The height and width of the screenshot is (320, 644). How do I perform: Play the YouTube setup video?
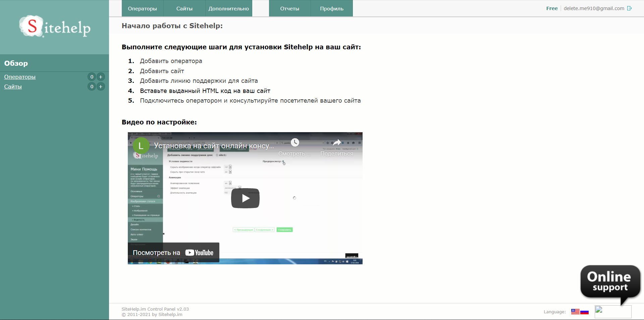(x=245, y=198)
